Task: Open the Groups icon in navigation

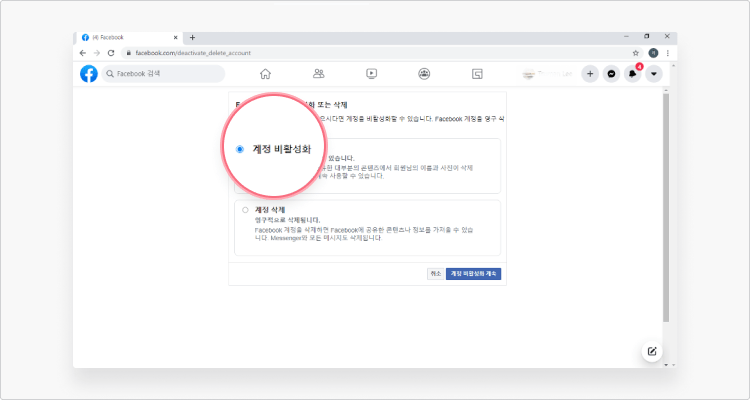Action: [424, 74]
